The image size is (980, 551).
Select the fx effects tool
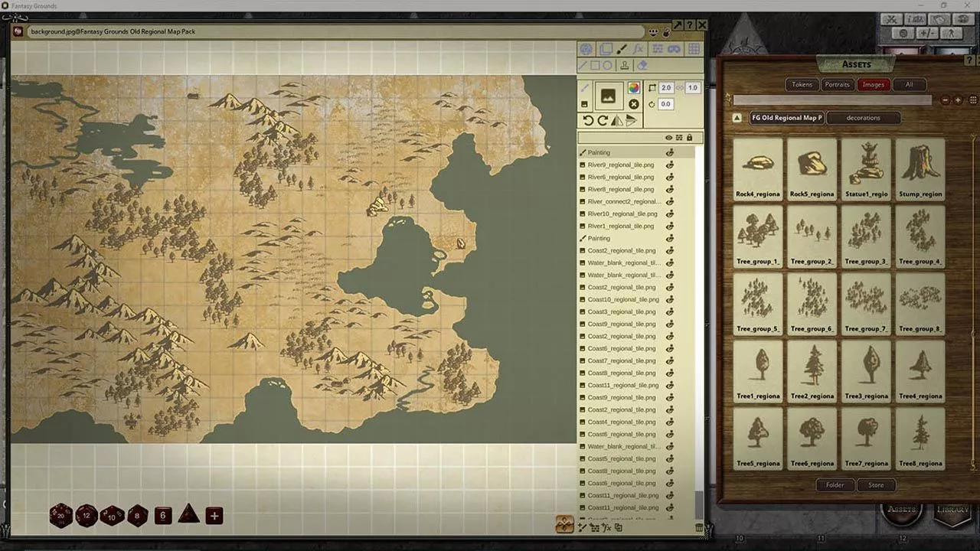639,49
